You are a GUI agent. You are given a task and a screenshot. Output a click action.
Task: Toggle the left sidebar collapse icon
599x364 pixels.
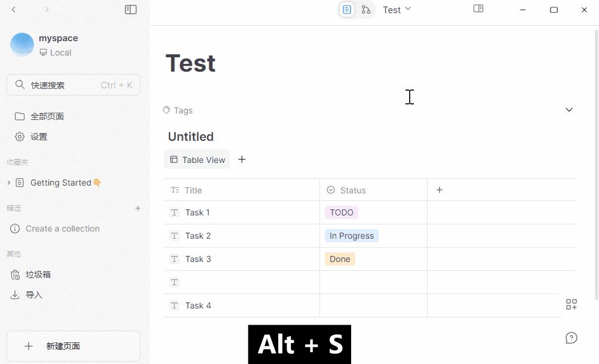131,10
